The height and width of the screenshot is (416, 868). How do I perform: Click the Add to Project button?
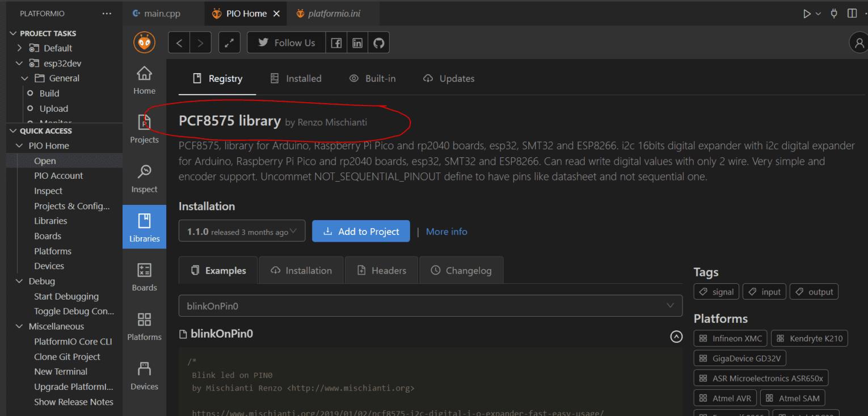click(361, 231)
